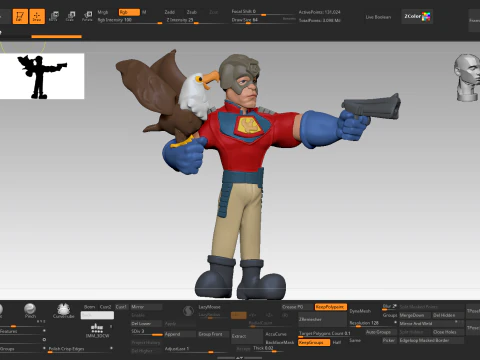Click the Extract button

coord(247,336)
